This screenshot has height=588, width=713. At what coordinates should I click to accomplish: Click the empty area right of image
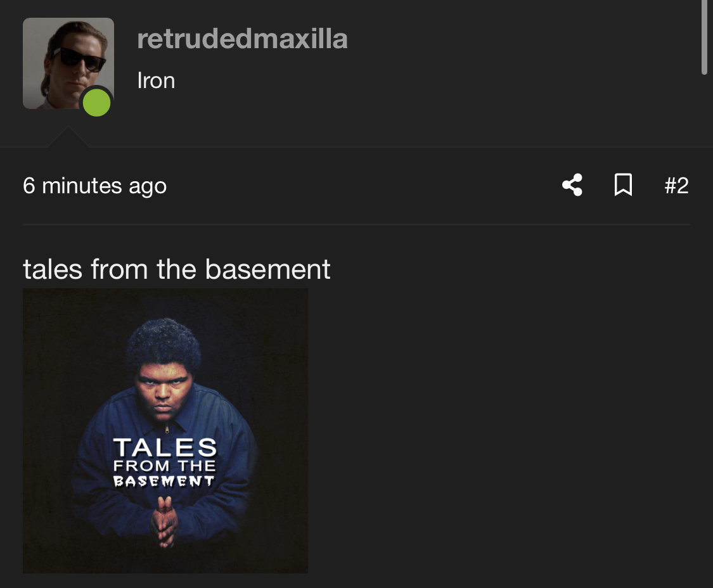(x=500, y=431)
